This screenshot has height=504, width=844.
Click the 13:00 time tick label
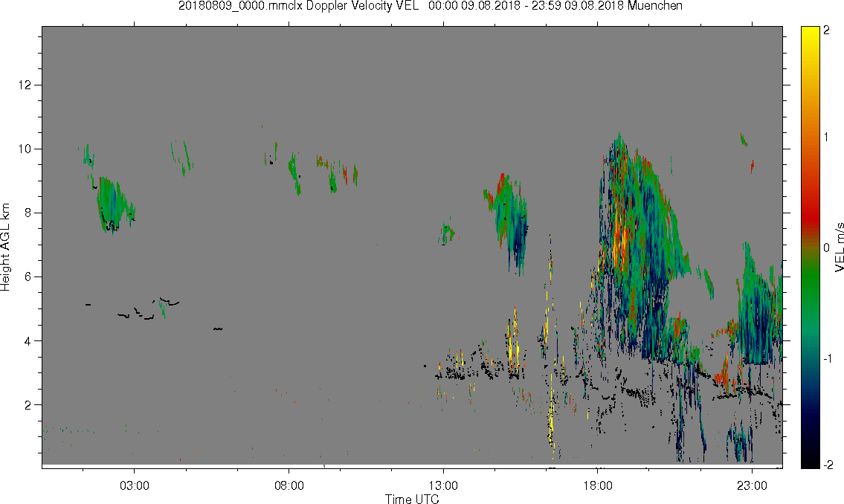click(443, 485)
